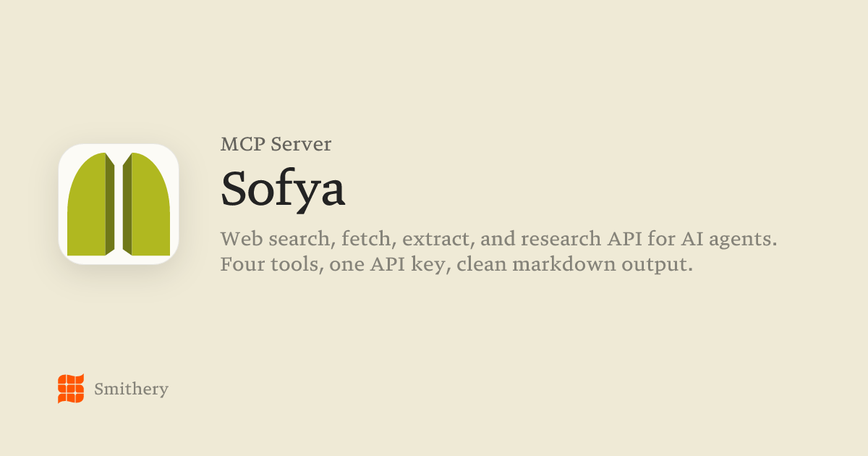This screenshot has width=868, height=456.
Task: Click the Sofya green arched doors app icon
Action: click(x=119, y=204)
